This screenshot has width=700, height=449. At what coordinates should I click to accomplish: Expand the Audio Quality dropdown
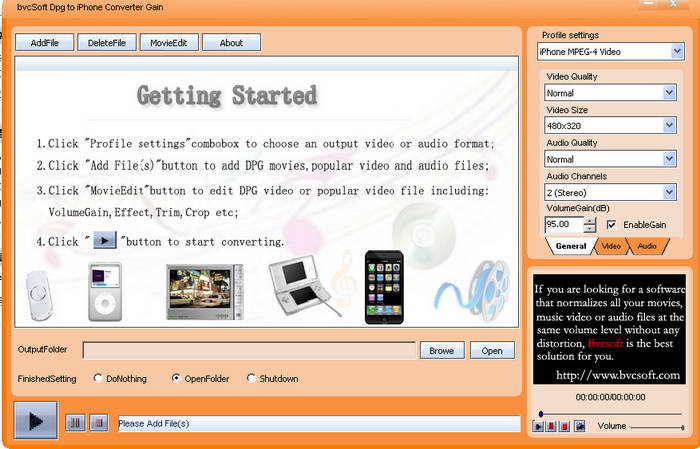pyautogui.click(x=610, y=159)
